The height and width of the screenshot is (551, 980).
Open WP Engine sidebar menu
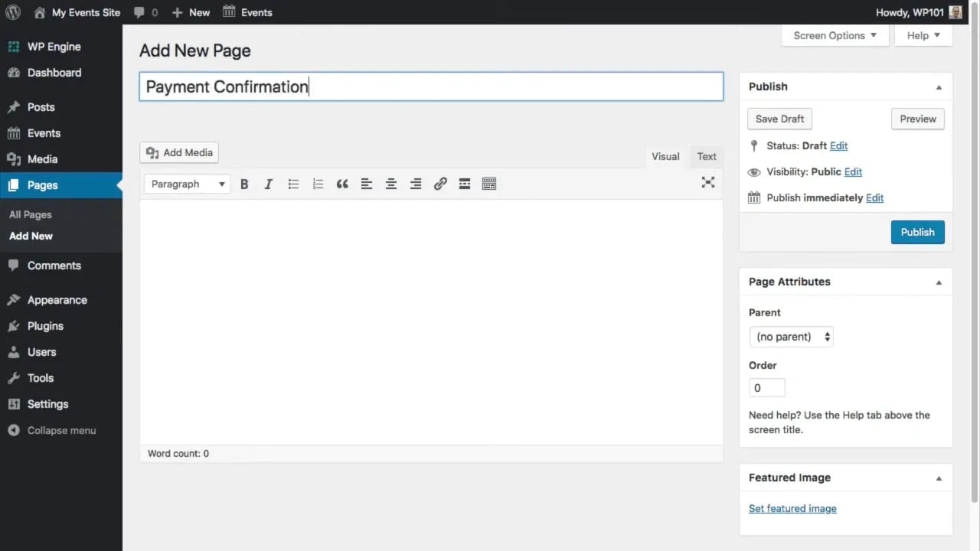click(61, 47)
